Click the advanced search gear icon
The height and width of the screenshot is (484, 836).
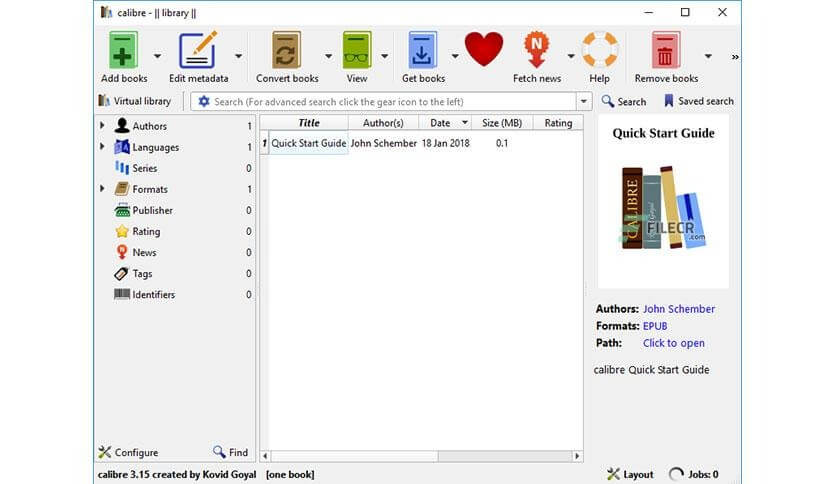(204, 101)
